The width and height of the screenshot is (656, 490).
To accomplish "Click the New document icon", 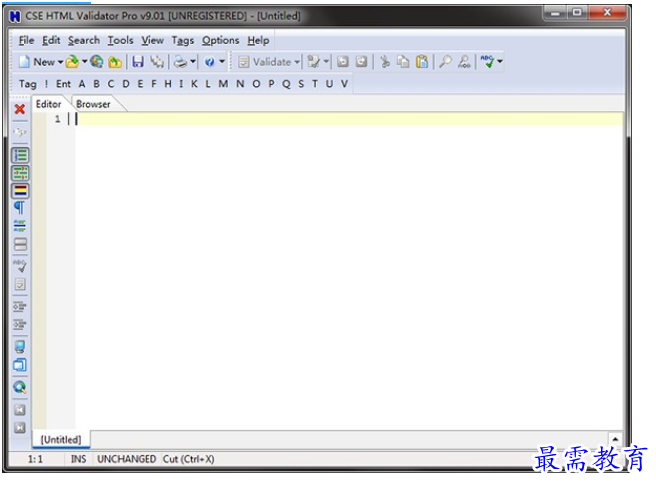I will 24,62.
